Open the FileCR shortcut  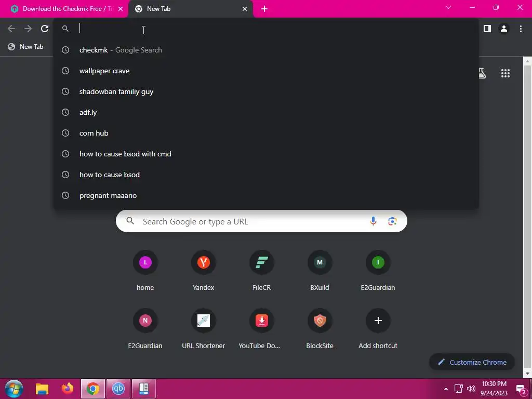click(262, 271)
